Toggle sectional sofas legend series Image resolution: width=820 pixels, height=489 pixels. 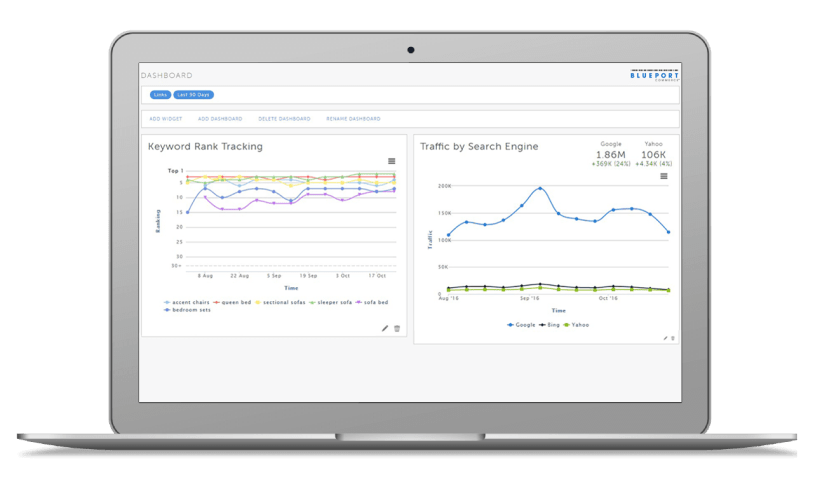[x=280, y=302]
